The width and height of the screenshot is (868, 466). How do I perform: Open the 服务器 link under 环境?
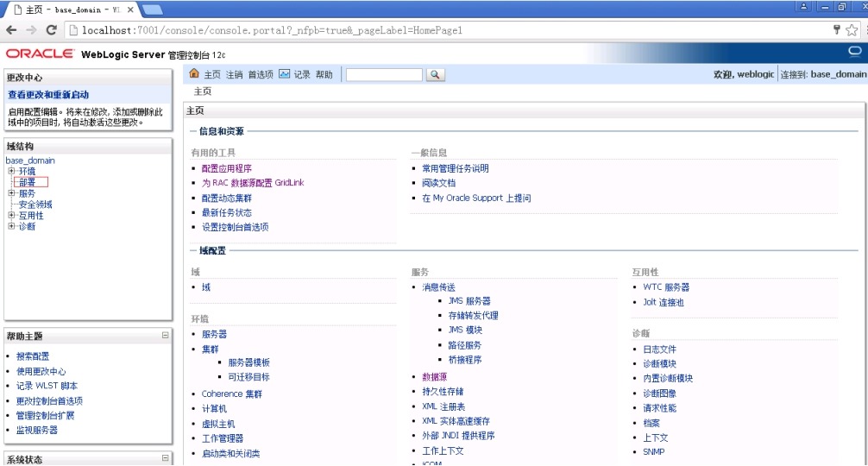coord(214,334)
